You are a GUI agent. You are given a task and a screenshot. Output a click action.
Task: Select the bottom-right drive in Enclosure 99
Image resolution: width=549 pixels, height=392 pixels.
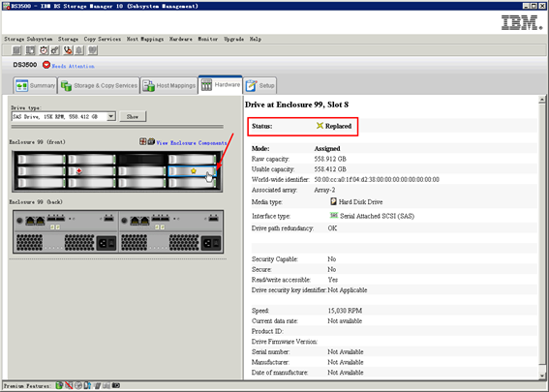(192, 183)
